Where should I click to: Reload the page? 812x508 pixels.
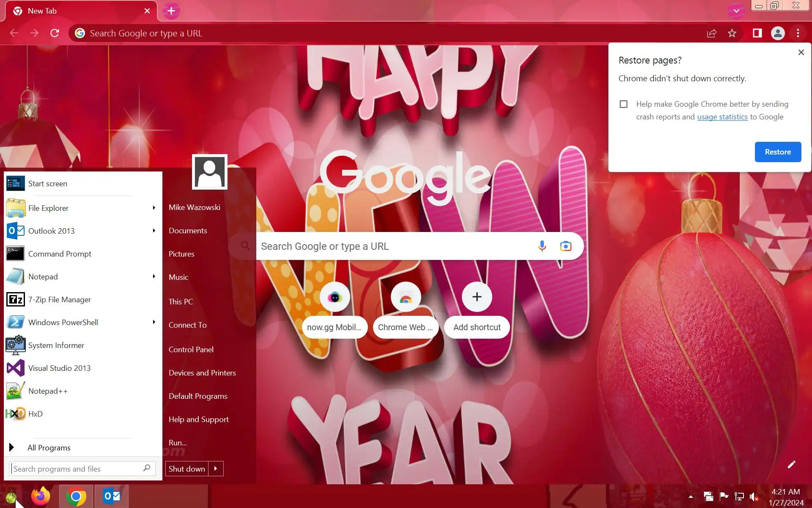pos(55,33)
